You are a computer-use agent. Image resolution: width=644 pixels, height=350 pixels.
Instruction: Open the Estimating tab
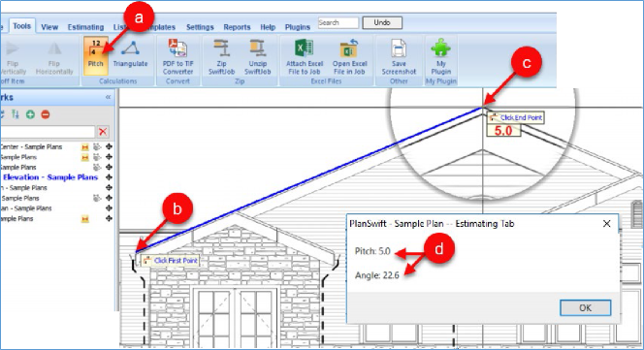[85, 27]
